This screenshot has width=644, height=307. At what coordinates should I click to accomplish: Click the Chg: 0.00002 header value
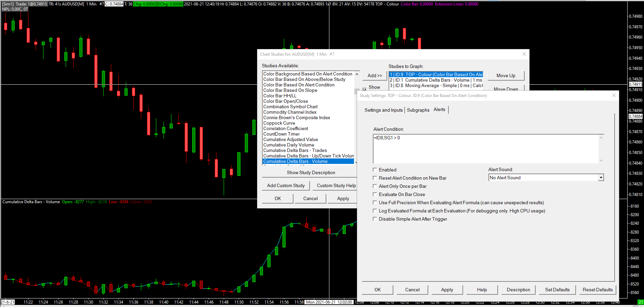pos(145,4)
